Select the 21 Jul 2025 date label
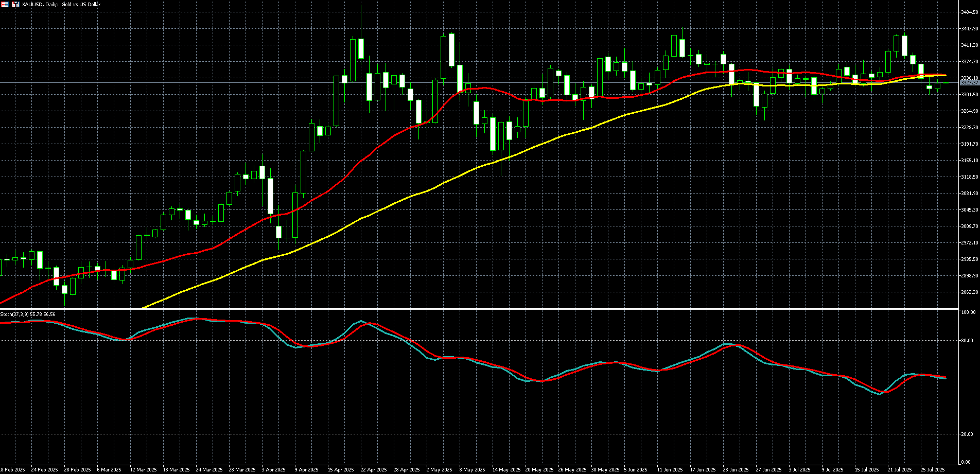980x474 pixels. click(x=900, y=470)
